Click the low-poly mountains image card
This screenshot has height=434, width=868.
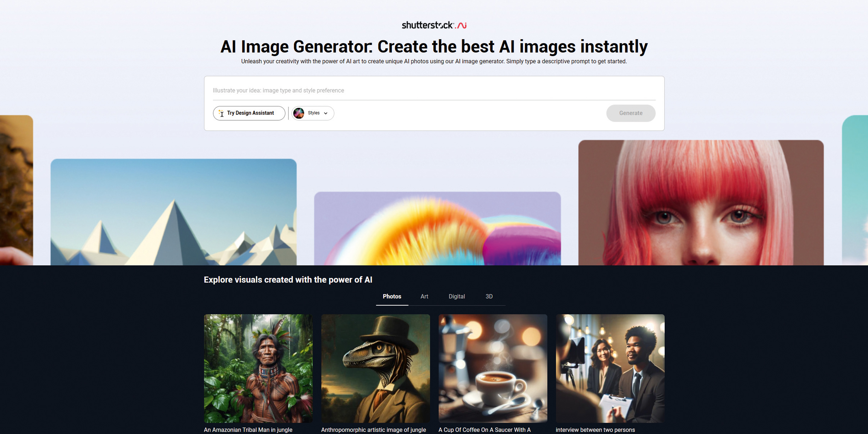pos(173,212)
